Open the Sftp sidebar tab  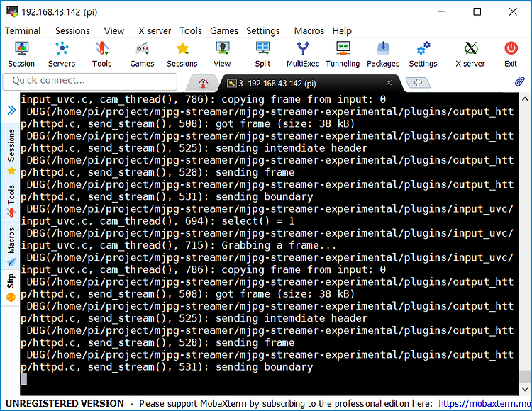pos(11,287)
